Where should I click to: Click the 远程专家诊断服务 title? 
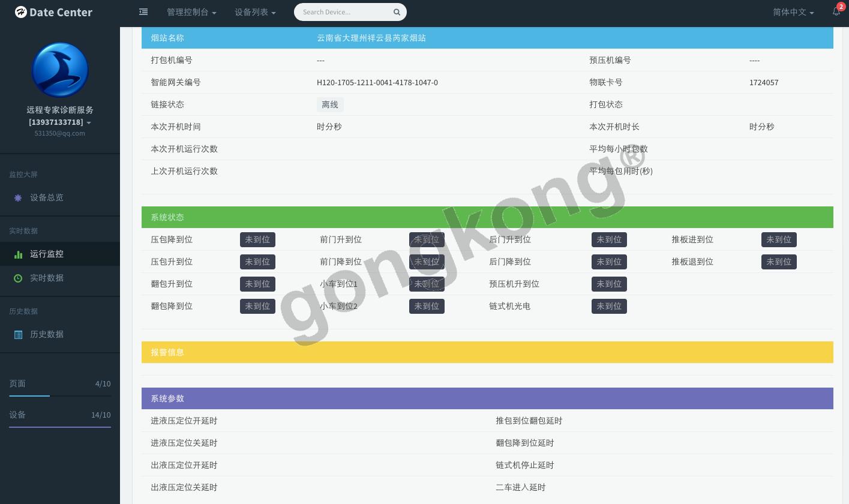[x=60, y=110]
